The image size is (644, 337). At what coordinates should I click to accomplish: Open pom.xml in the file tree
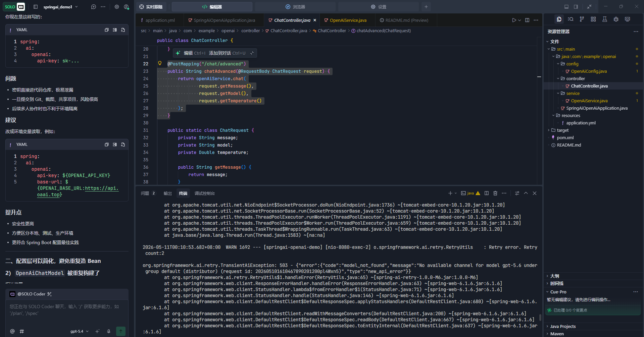565,137
